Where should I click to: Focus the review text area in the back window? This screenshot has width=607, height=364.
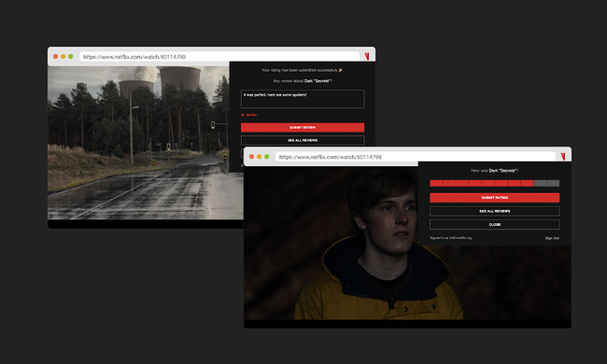click(x=303, y=99)
